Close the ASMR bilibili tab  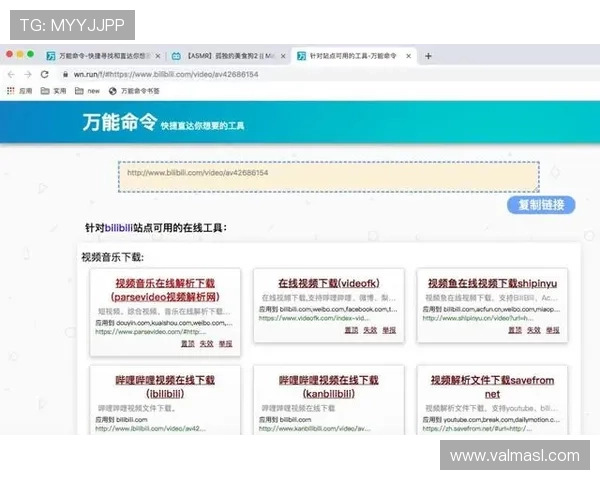[283, 56]
